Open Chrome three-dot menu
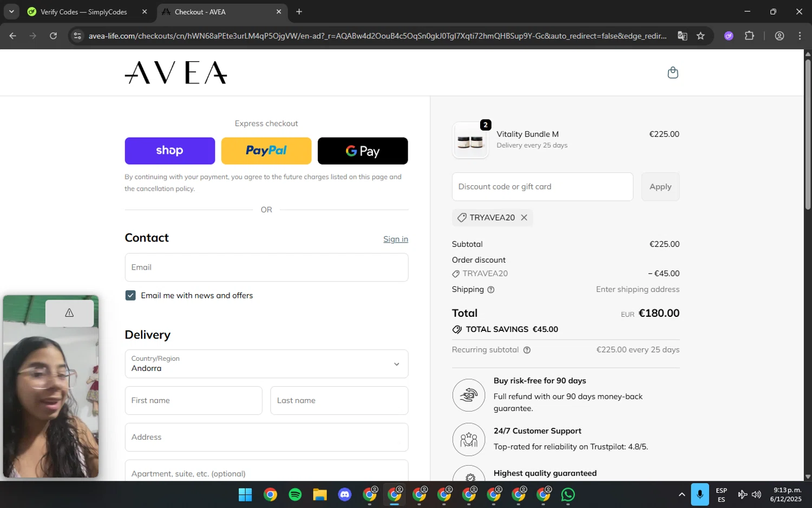Screen dimensions: 812x508 800,36
